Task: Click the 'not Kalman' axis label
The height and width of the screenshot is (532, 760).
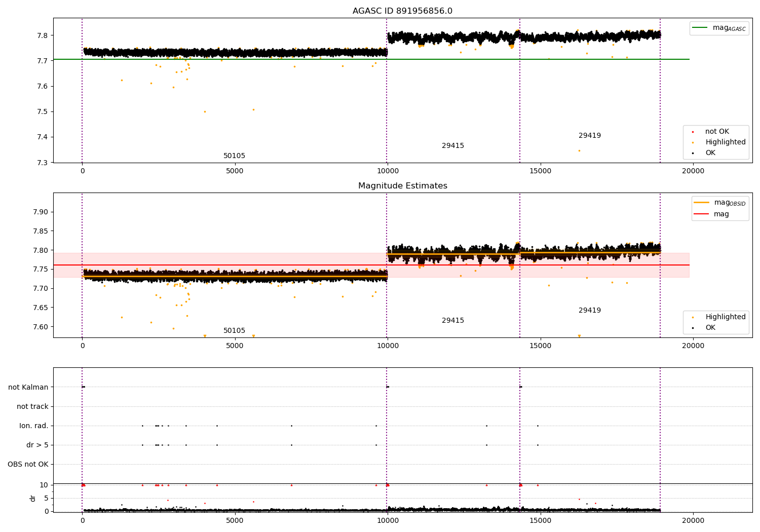Action: [28, 388]
